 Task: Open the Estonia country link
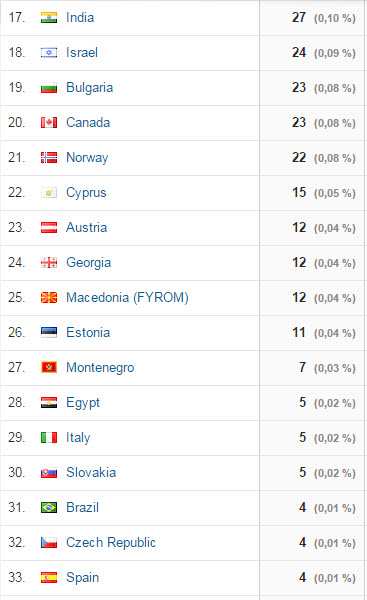(x=88, y=333)
